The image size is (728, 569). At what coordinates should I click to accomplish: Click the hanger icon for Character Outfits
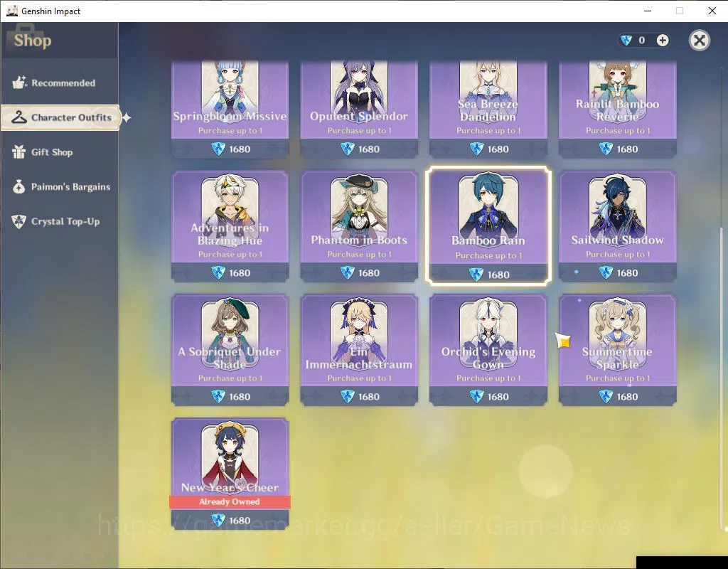coord(19,117)
